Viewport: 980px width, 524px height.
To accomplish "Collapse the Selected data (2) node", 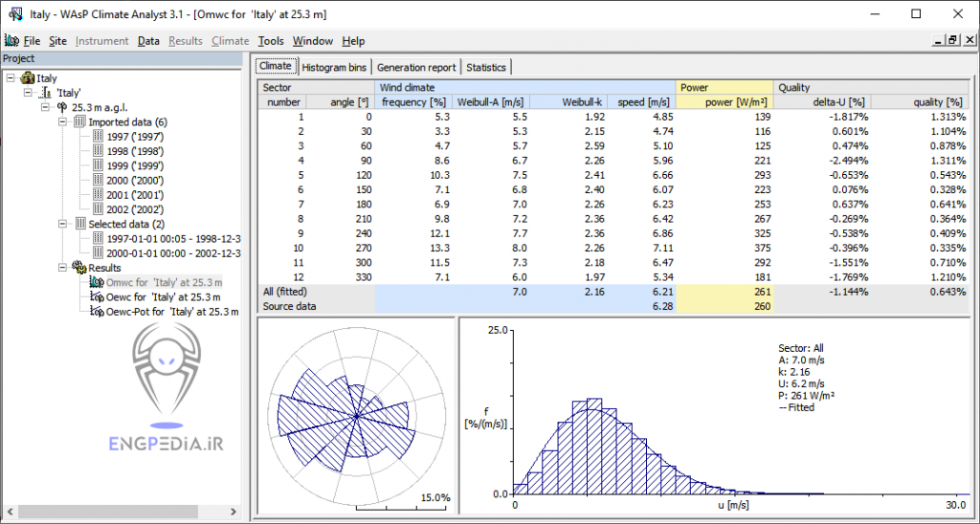I will (x=62, y=224).
